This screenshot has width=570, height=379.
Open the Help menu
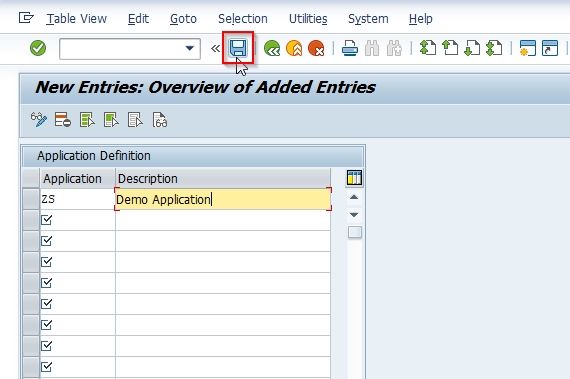[421, 19]
